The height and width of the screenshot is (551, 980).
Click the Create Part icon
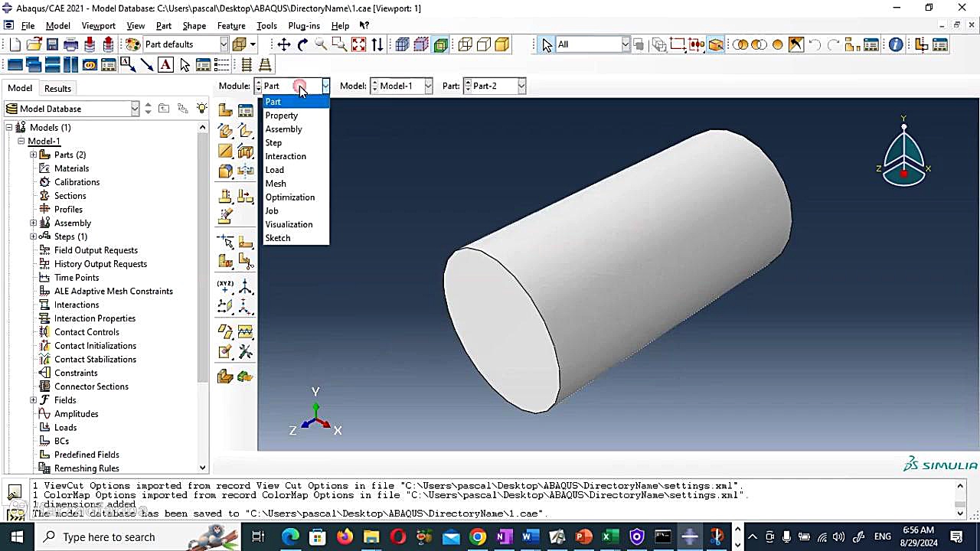(225, 111)
